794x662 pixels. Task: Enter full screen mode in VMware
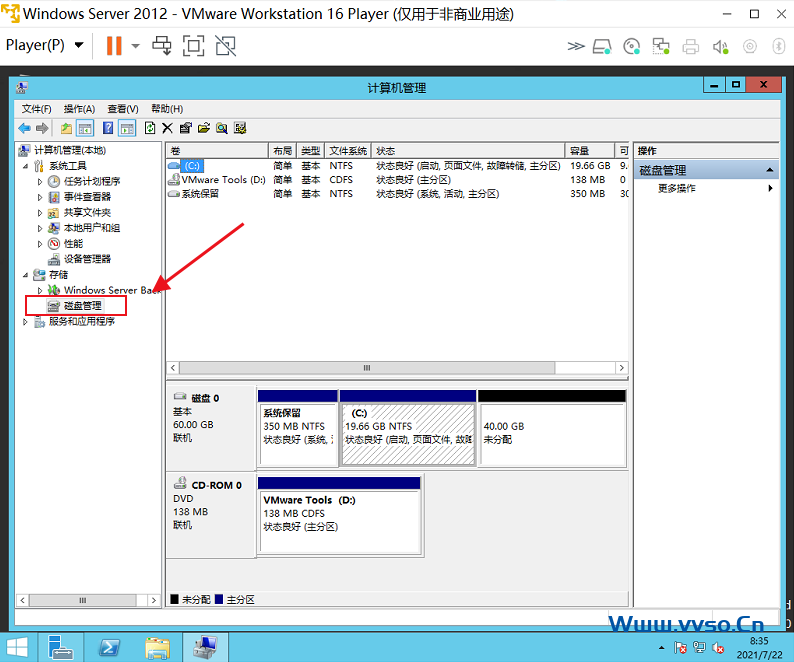[x=193, y=46]
